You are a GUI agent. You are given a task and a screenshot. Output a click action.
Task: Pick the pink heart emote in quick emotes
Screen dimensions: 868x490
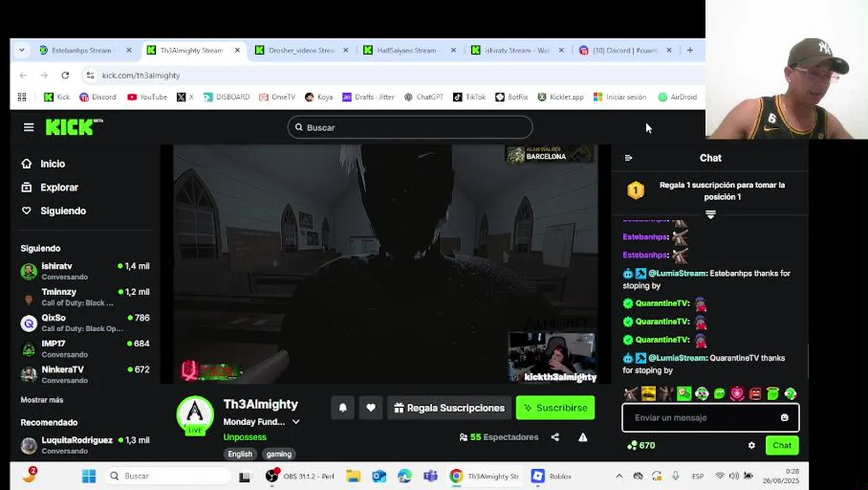tap(737, 393)
